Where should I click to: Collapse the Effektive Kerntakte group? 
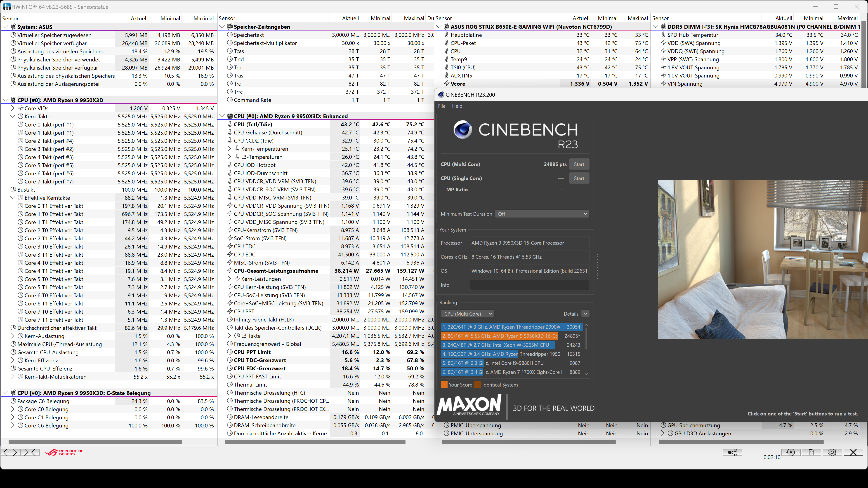coord(12,198)
